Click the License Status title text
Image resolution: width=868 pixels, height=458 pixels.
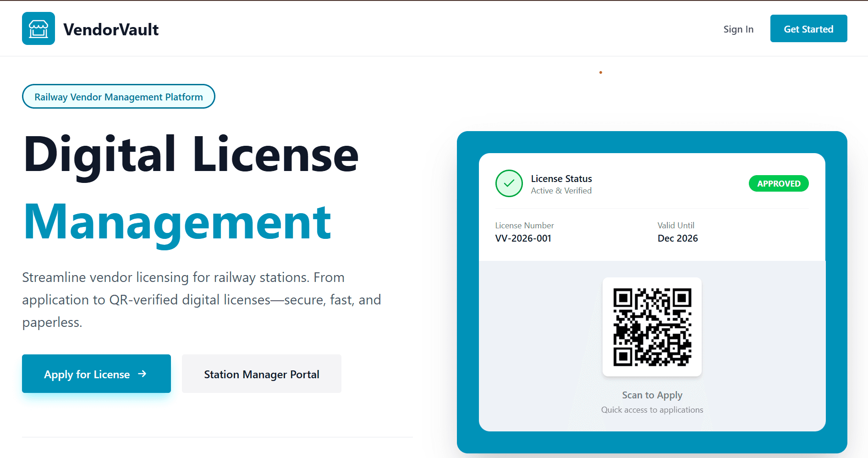[561, 179]
